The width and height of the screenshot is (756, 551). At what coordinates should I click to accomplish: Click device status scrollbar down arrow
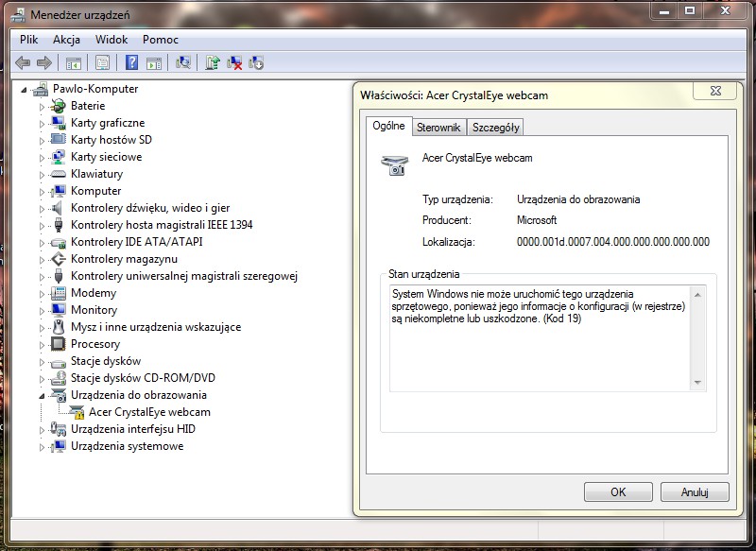point(697,382)
